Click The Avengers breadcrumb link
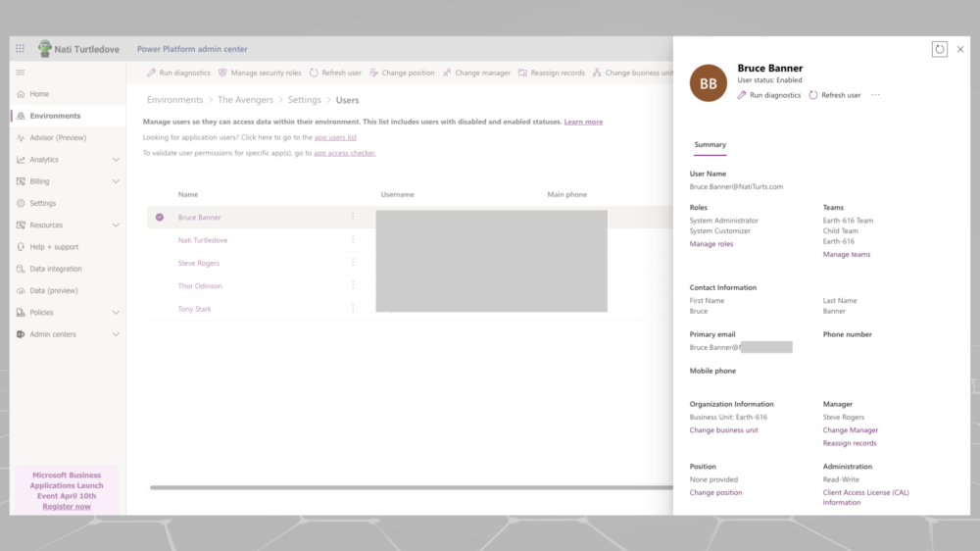The height and width of the screenshot is (551, 980). coord(245,100)
